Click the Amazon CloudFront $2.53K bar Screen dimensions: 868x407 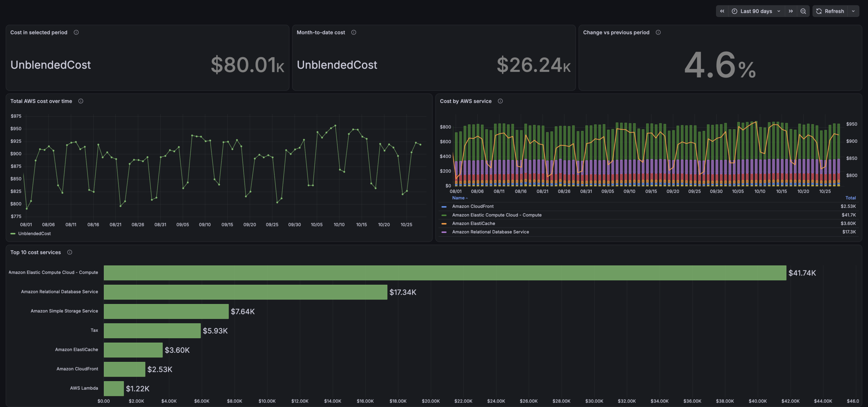pos(124,369)
